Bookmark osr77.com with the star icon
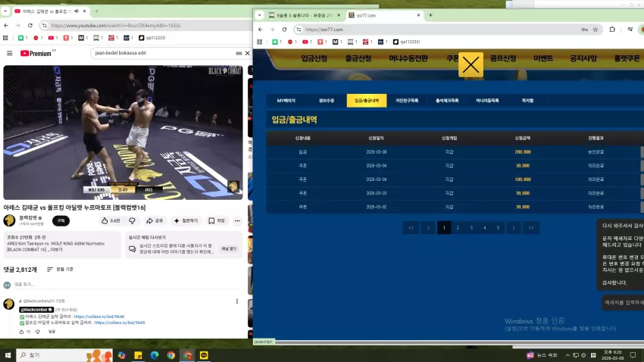The image size is (644, 362). tap(595, 30)
